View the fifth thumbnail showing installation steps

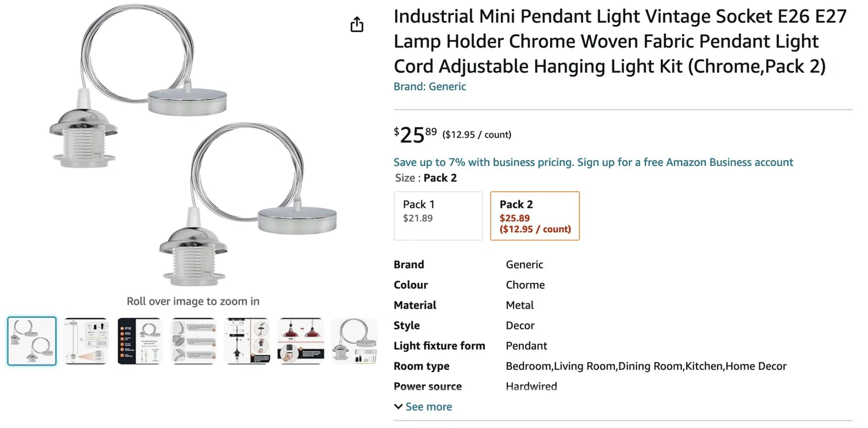click(247, 341)
